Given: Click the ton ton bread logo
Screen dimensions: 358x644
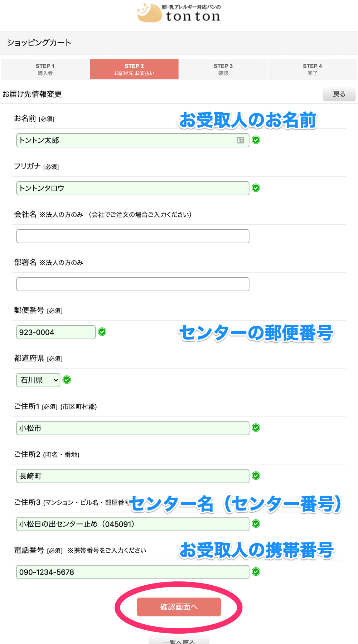Looking at the screenshot, I should point(179,14).
